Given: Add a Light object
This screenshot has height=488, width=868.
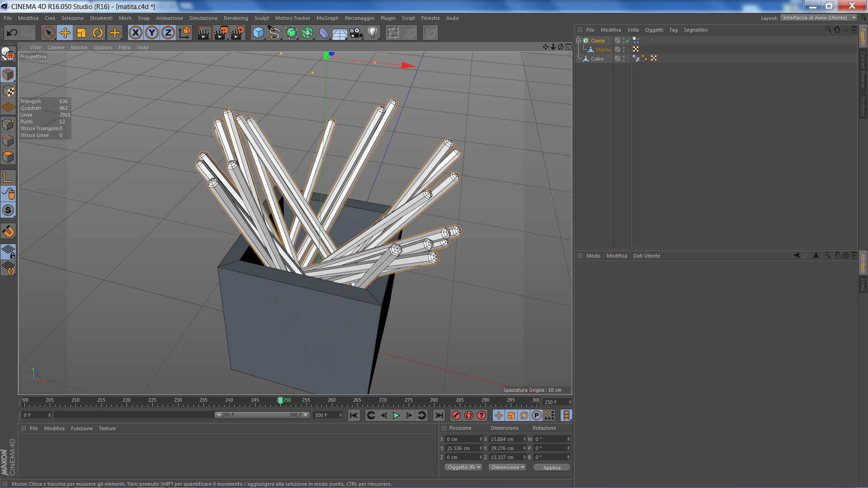Looking at the screenshot, I should (373, 33).
